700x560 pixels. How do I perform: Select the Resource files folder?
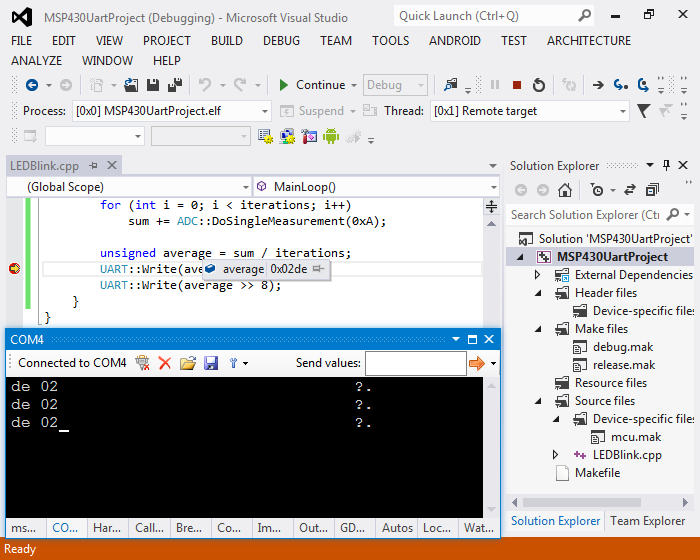[x=611, y=383]
